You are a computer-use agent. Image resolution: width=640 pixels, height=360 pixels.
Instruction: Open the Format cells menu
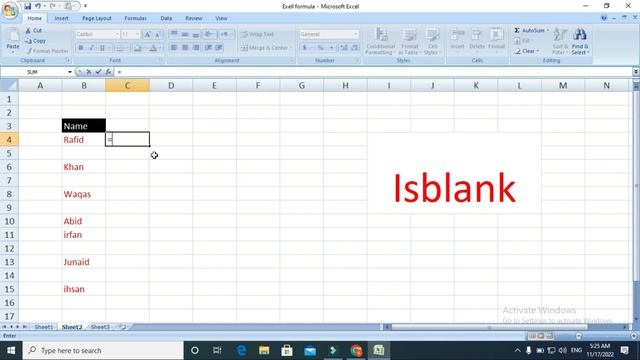496,39
